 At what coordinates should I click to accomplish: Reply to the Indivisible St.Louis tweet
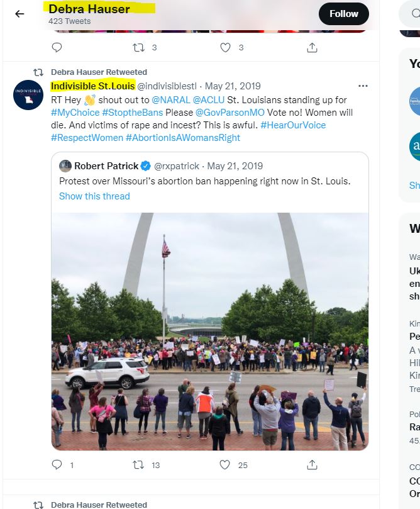click(x=57, y=465)
